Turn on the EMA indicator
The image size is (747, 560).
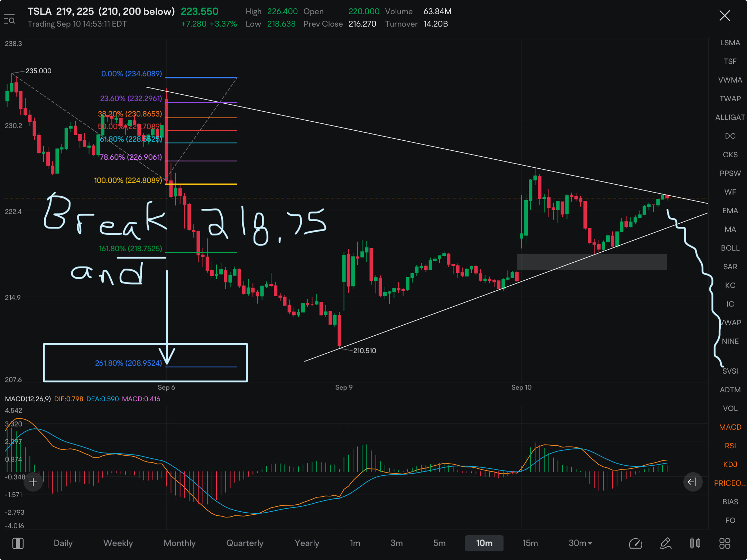[x=730, y=211]
